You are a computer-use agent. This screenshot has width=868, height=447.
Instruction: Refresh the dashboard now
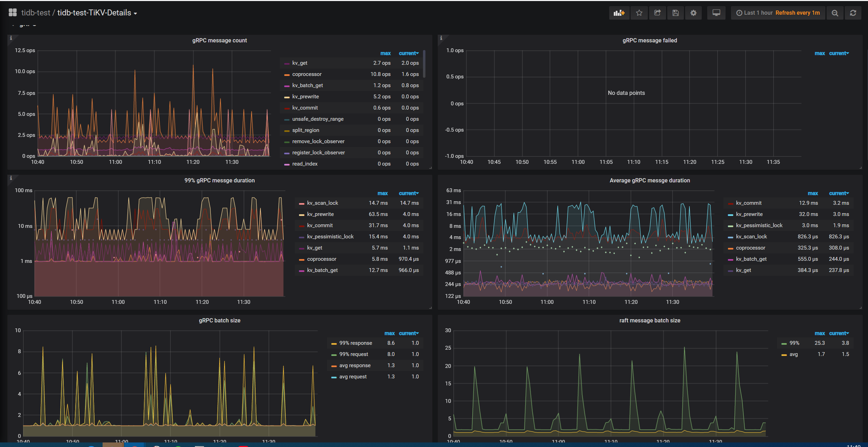tap(853, 13)
